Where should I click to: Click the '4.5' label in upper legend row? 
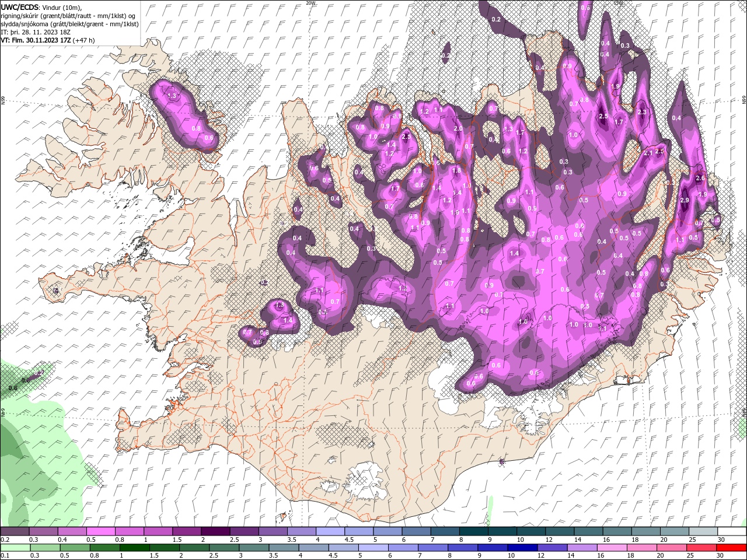click(x=349, y=540)
